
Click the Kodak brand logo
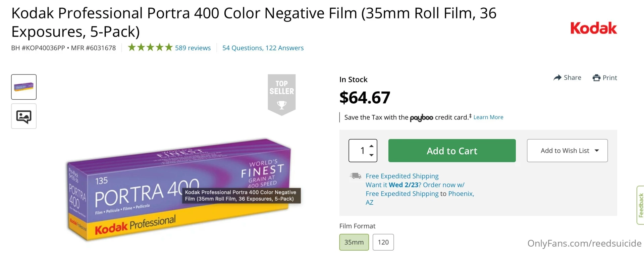click(x=593, y=28)
